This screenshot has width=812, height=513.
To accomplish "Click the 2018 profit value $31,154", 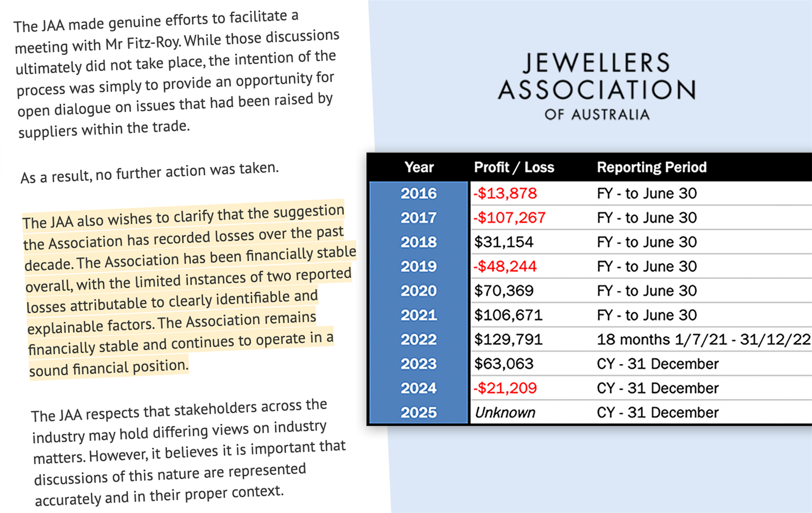I will tap(504, 242).
